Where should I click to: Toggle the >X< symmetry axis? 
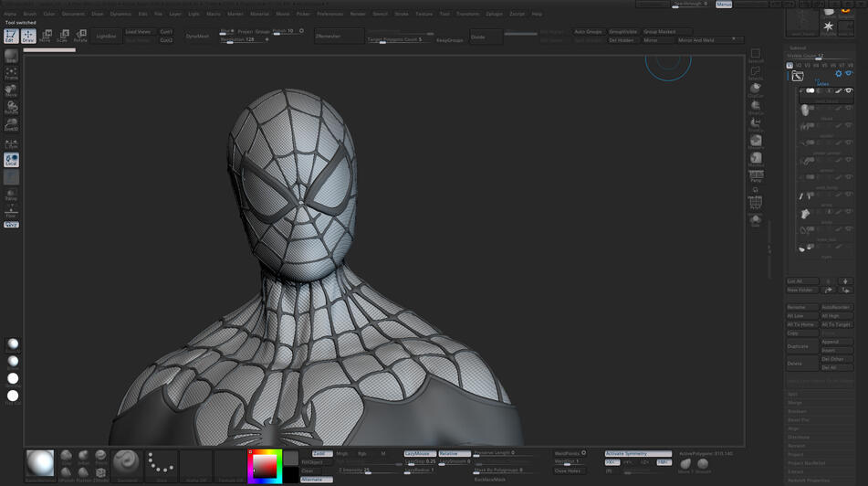612,462
